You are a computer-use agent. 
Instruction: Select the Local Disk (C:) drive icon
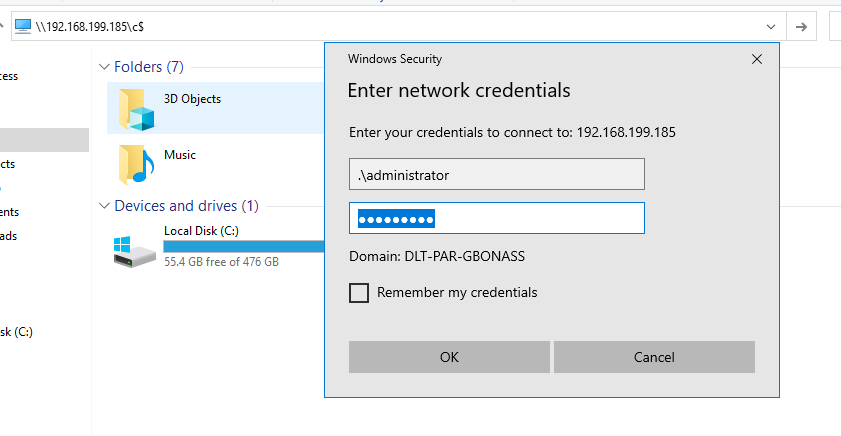(x=135, y=252)
